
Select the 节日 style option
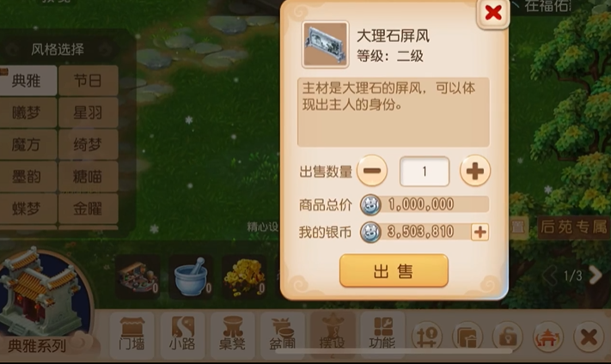tap(88, 81)
